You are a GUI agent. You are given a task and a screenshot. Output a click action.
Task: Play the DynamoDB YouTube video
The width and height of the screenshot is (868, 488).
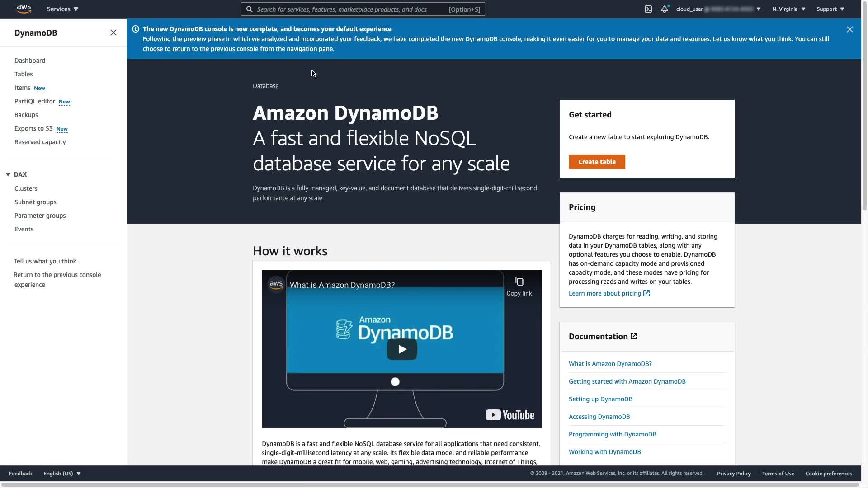pyautogui.click(x=401, y=349)
